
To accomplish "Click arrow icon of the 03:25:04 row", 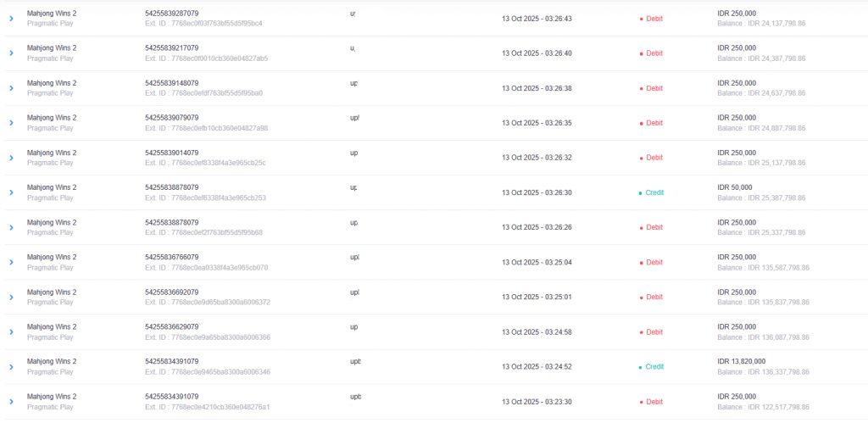I will point(11,262).
